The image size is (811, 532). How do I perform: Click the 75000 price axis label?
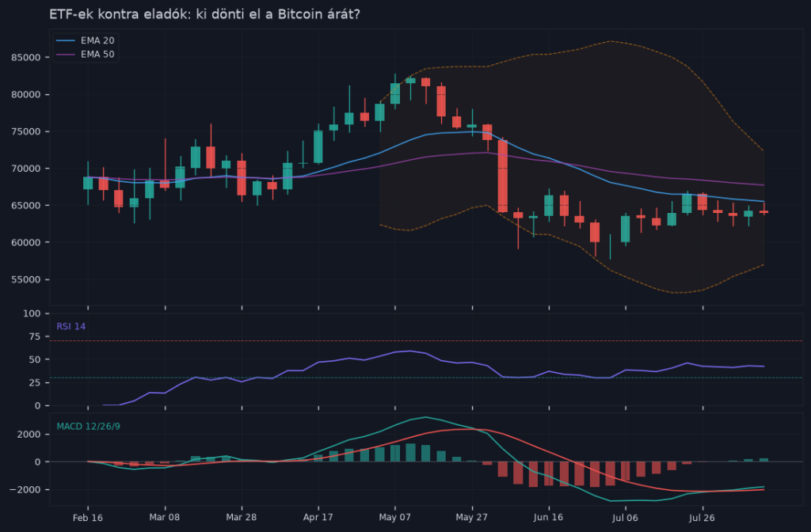pos(26,131)
